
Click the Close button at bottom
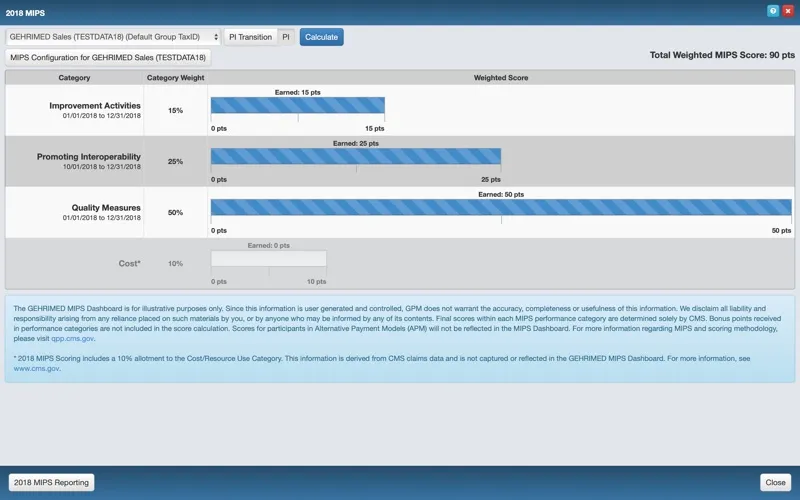(775, 482)
